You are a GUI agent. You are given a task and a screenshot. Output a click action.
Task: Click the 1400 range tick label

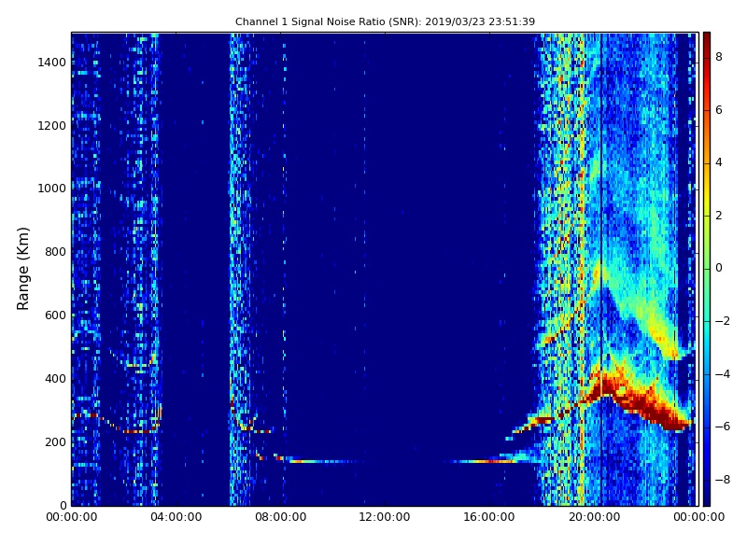point(52,63)
